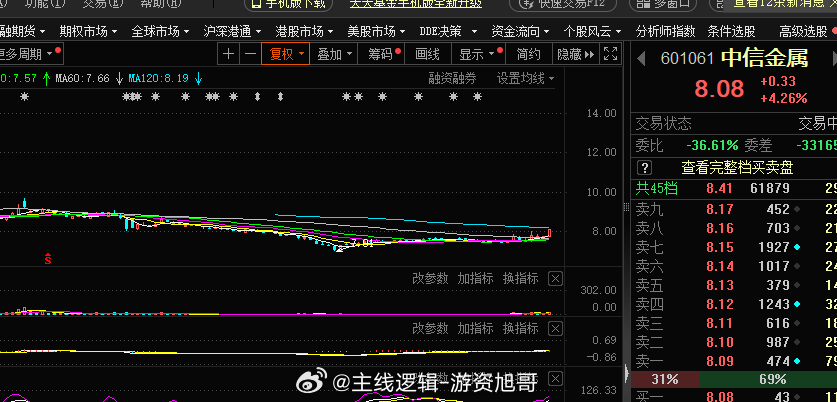Click the 快速交易F12 button
837x402 pixels.
point(563,4)
